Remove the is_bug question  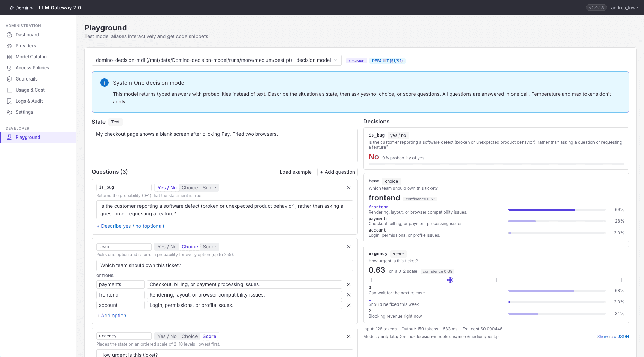[x=348, y=188]
